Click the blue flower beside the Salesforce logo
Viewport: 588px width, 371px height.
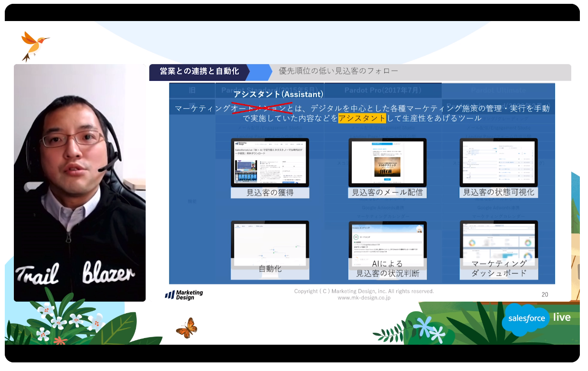(424, 327)
